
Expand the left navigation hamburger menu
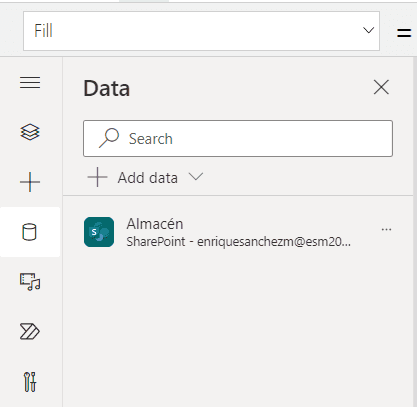click(30, 82)
